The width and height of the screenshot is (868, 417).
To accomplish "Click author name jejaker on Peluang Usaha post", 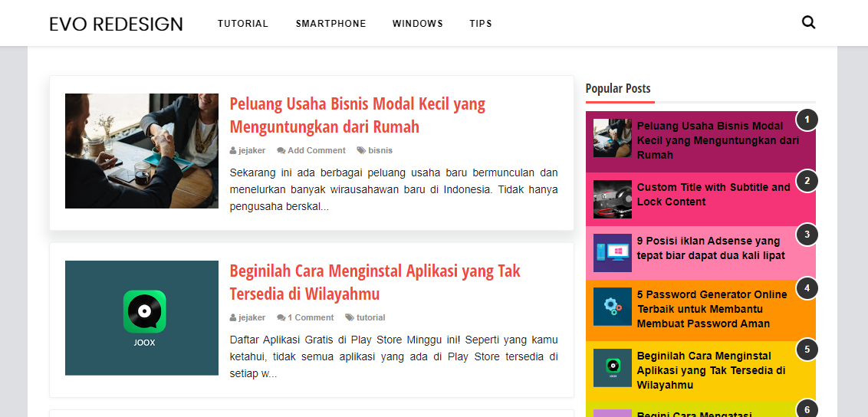I will pos(252,150).
